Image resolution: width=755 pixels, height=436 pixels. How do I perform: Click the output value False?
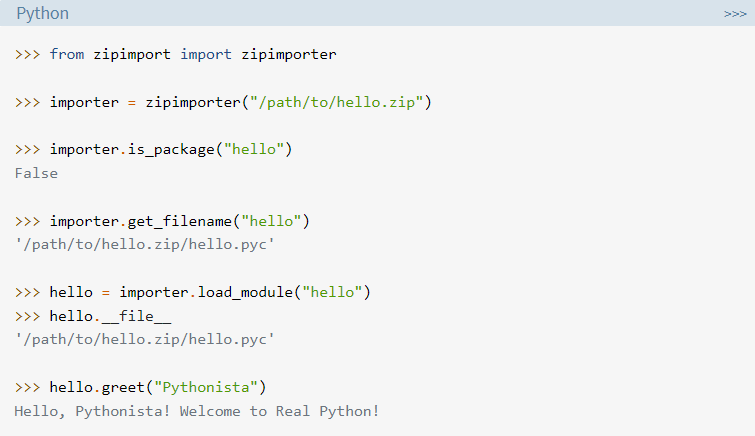[36, 173]
